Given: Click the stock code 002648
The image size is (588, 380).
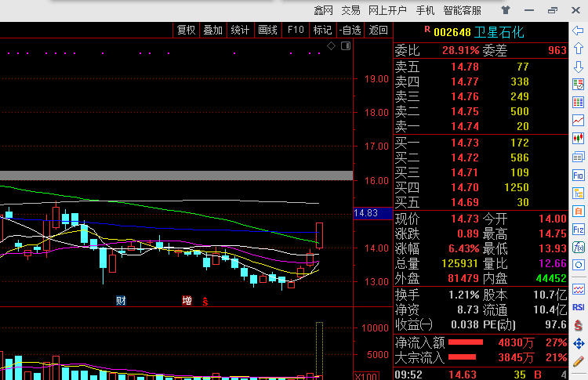Looking at the screenshot, I should coord(452,33).
